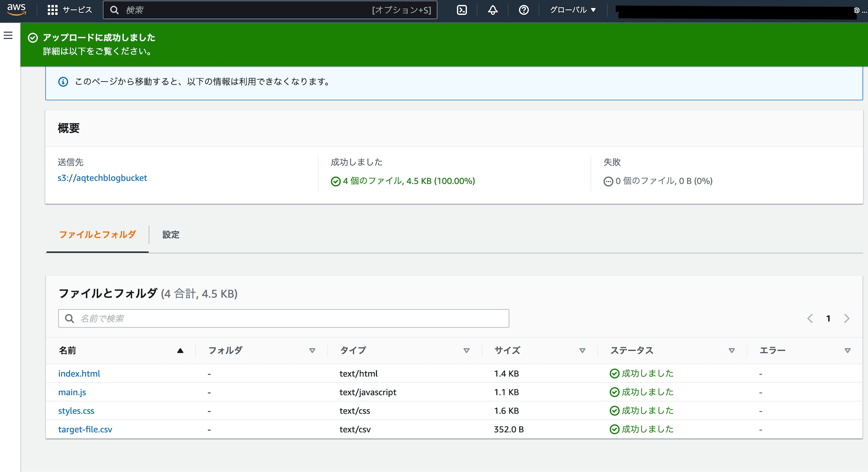Open the help question mark icon
The width and height of the screenshot is (868, 472).
[524, 10]
